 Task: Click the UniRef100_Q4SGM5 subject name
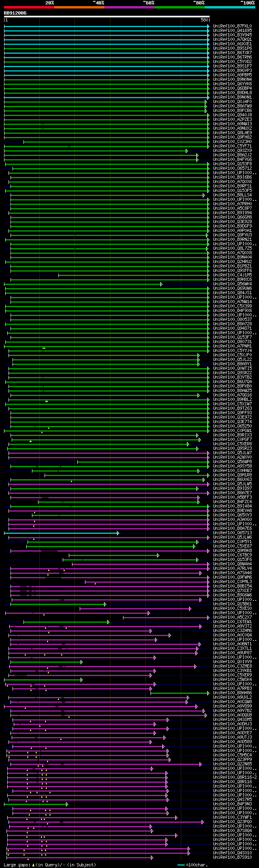(x=232, y=720)
